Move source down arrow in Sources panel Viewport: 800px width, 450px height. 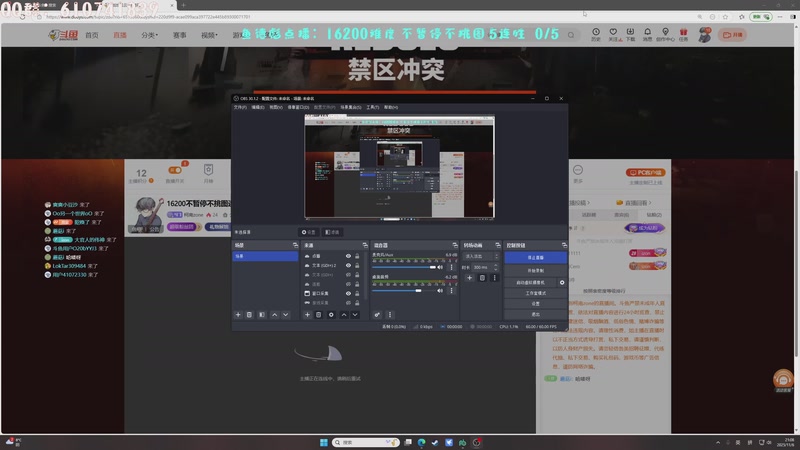(355, 315)
